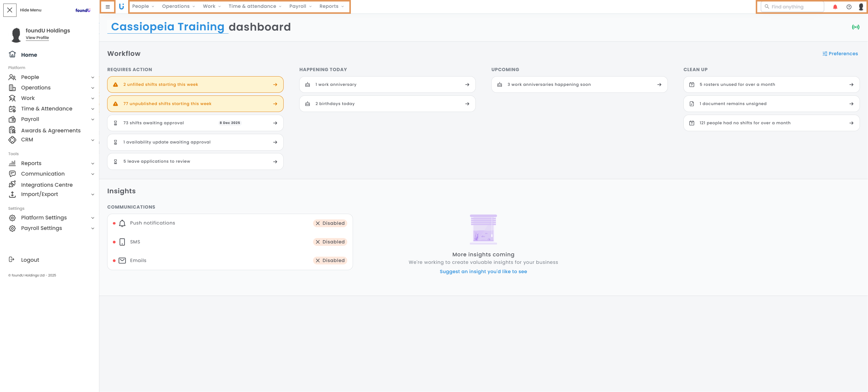Screen dimensions: 868x392
Task: Open Awards & Agreements in sidebar
Action: point(50,131)
